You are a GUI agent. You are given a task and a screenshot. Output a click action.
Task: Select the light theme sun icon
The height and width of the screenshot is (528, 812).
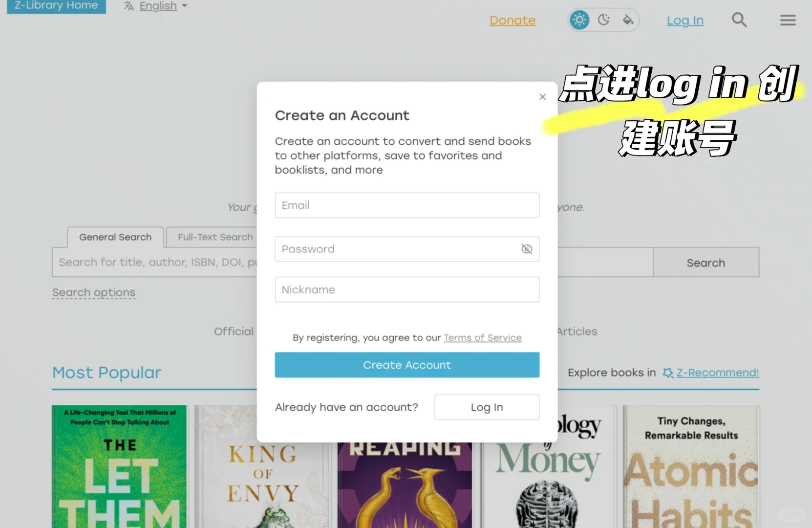click(579, 20)
